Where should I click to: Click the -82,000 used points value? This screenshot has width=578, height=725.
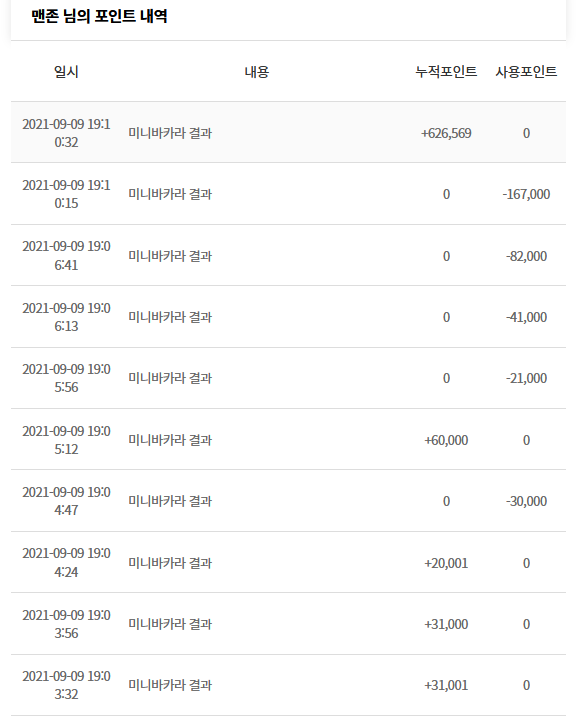526,256
